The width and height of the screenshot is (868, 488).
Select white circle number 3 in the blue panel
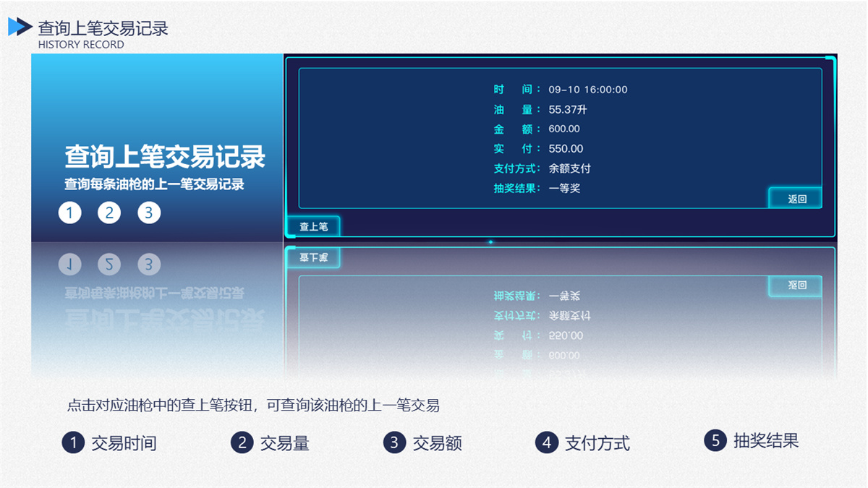click(x=149, y=213)
